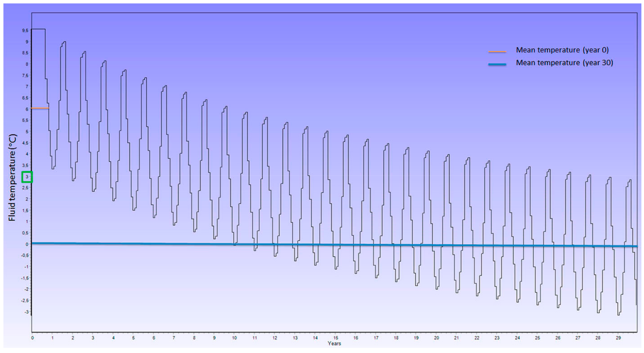Click the year 0 x-axis label
This screenshot has width=644, height=353.
click(32, 338)
